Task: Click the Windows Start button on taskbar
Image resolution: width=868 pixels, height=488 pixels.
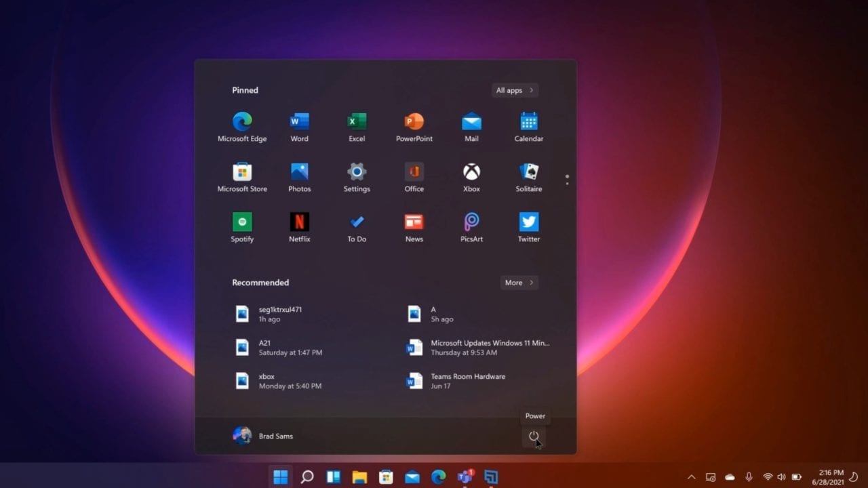Action: tap(280, 477)
